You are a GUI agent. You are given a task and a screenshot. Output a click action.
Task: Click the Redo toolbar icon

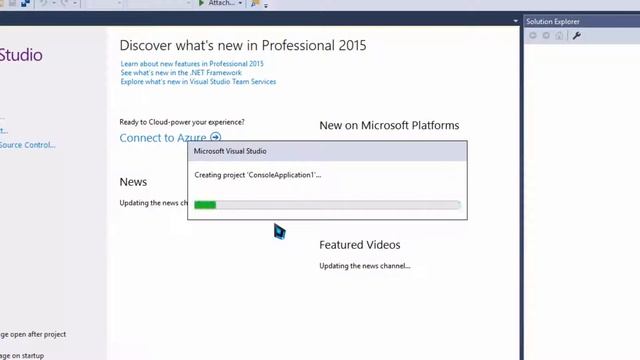coord(64,3)
